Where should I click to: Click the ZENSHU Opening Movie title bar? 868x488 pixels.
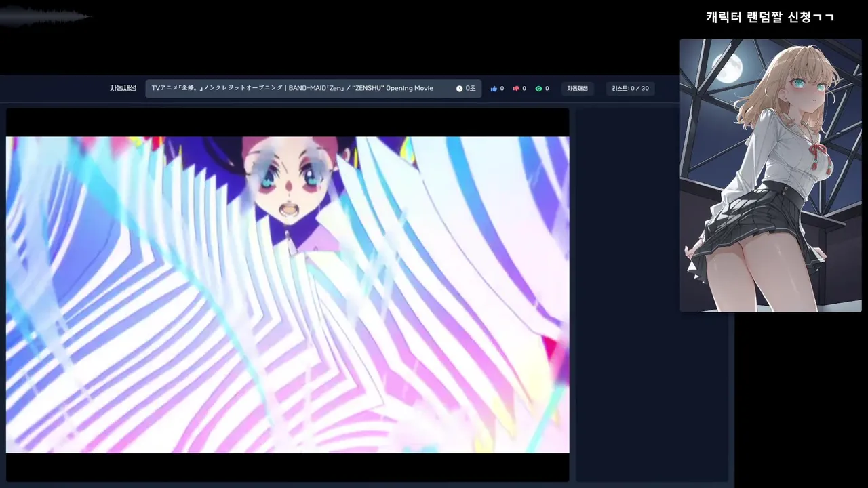(313, 88)
